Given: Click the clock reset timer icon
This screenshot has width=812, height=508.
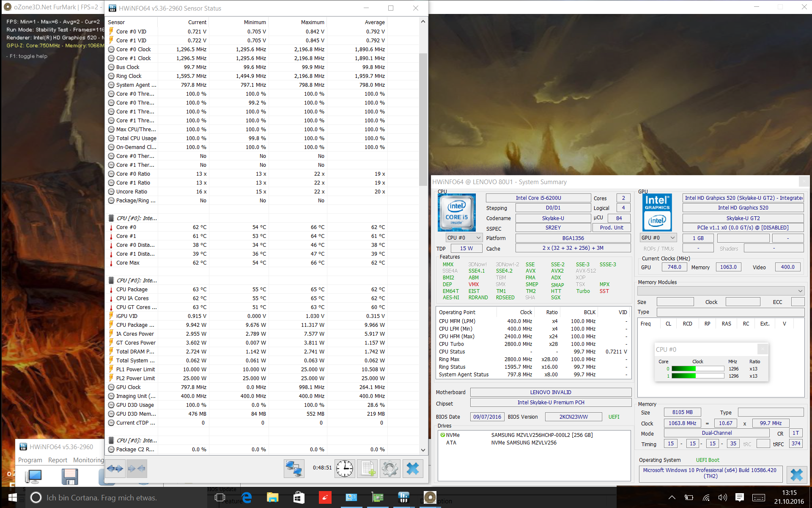Looking at the screenshot, I should [345, 469].
